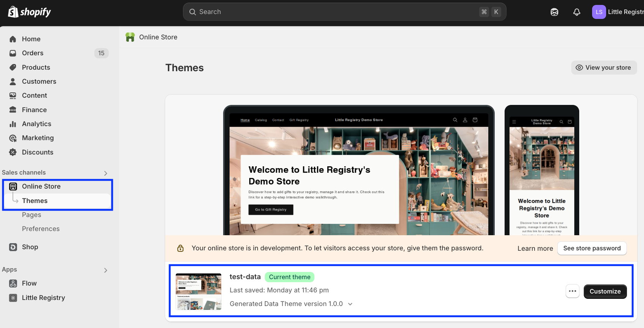Screen dimensions: 644x328
Task: Open the notifications bell
Action: (577, 12)
